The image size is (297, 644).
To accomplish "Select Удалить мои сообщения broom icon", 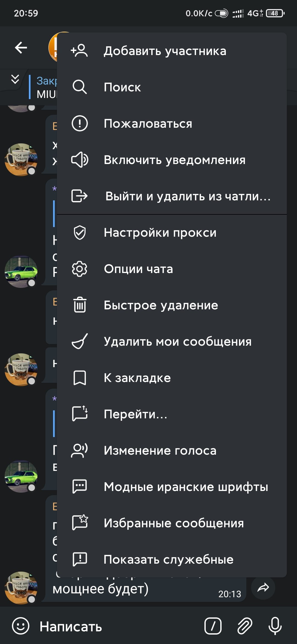I will 80,341.
